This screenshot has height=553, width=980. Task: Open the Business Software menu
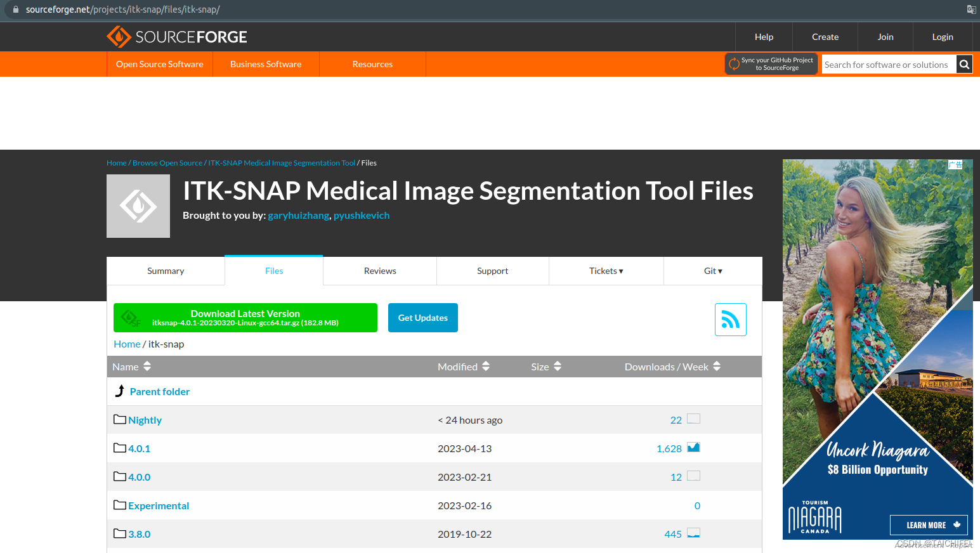click(x=266, y=64)
